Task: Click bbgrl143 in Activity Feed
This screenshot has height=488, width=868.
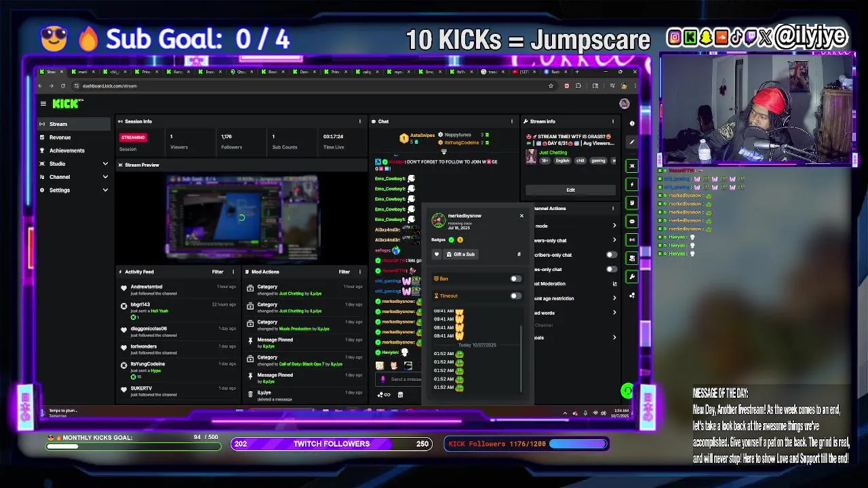Action: pyautogui.click(x=140, y=304)
